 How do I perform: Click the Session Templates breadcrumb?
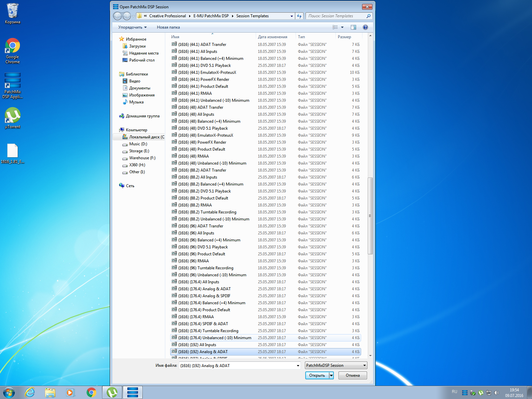[252, 16]
